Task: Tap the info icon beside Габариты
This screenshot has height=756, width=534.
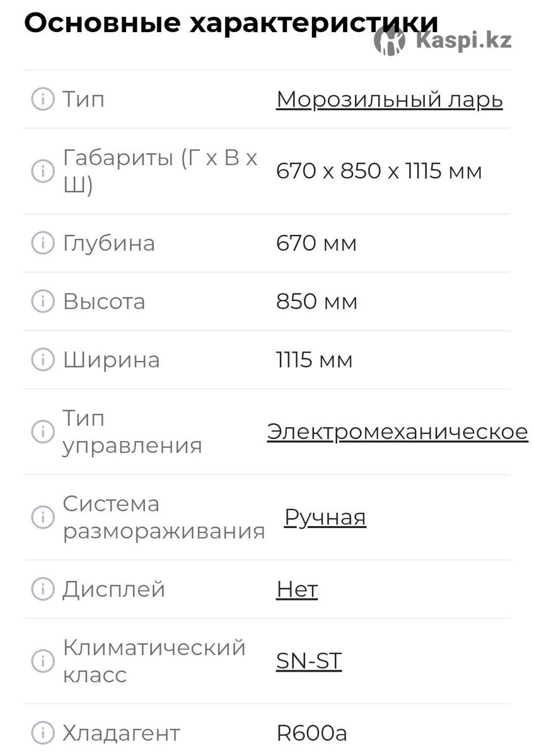Action: (43, 171)
